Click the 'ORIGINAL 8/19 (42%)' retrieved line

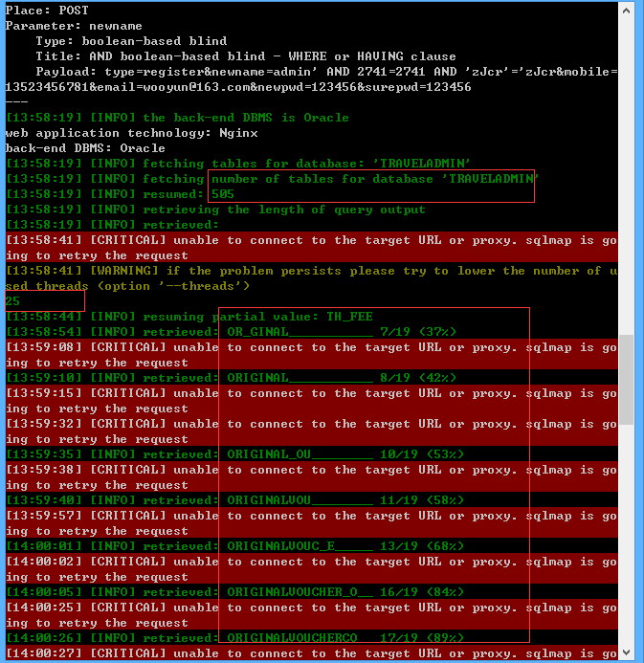(231, 378)
